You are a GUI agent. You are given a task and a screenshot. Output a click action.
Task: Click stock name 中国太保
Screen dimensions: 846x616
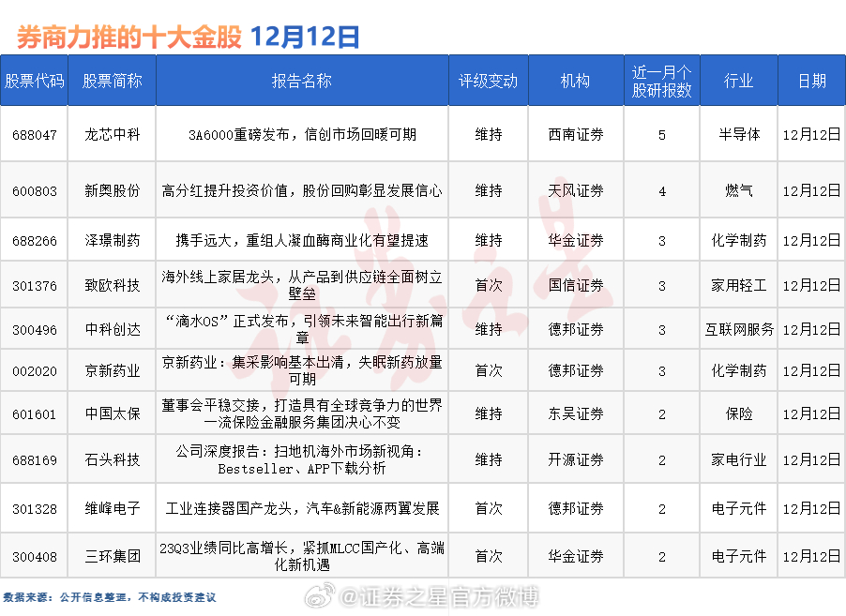click(x=113, y=413)
